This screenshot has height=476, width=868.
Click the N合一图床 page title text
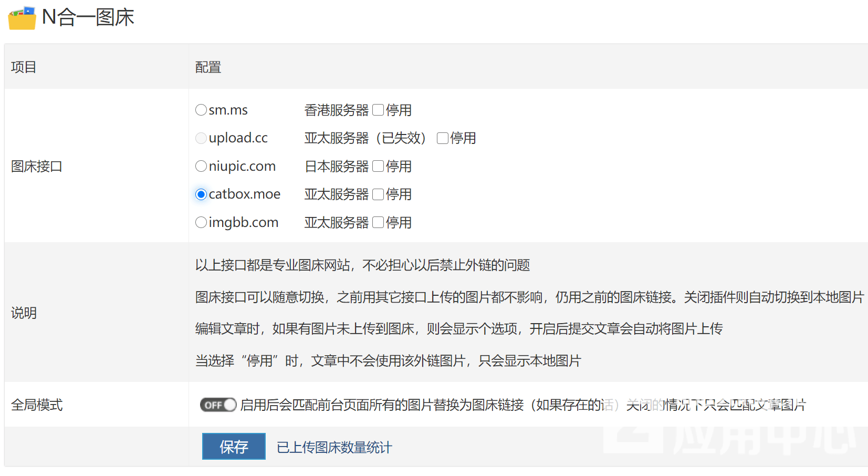[88, 17]
